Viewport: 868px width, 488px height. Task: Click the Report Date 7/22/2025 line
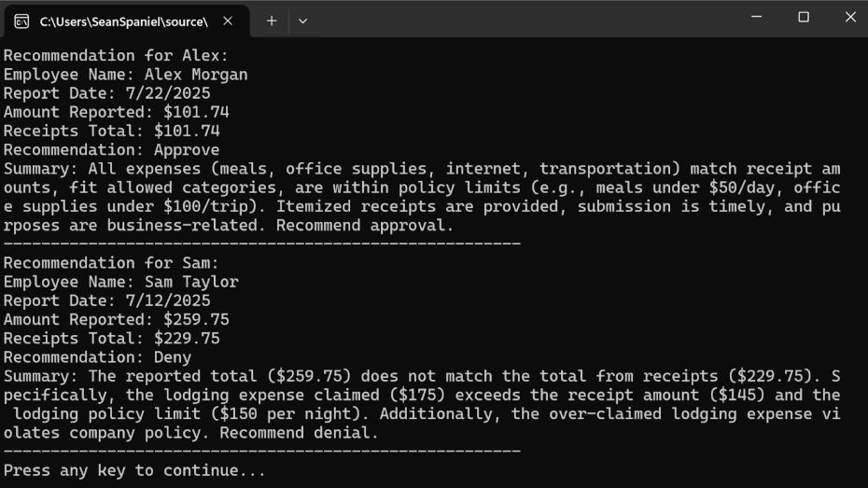click(x=106, y=93)
